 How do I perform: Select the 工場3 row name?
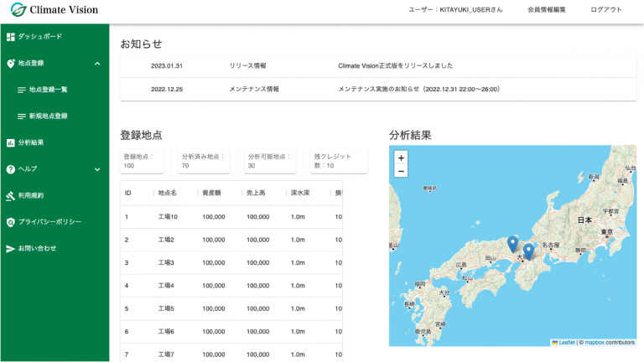click(x=166, y=262)
